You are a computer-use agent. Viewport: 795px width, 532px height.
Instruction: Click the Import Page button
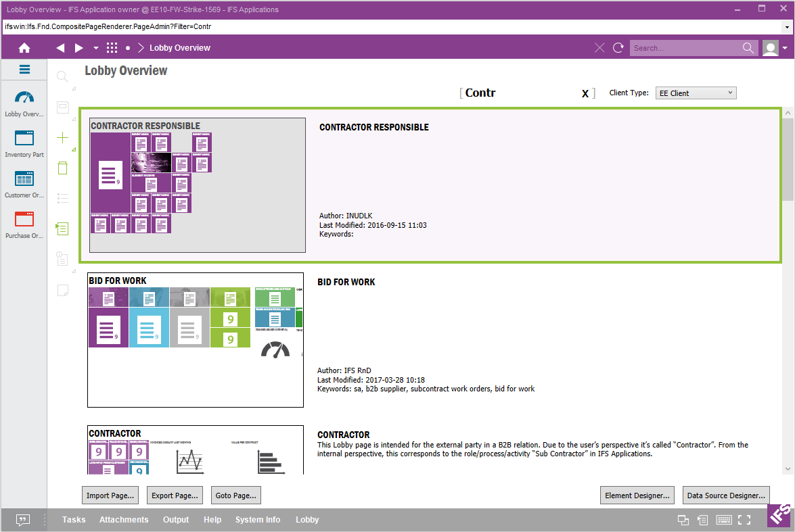click(110, 495)
